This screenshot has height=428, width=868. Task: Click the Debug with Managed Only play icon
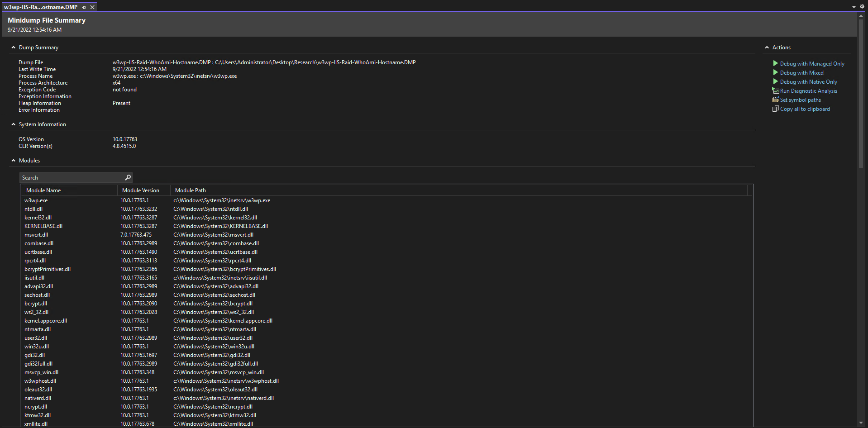pos(775,63)
